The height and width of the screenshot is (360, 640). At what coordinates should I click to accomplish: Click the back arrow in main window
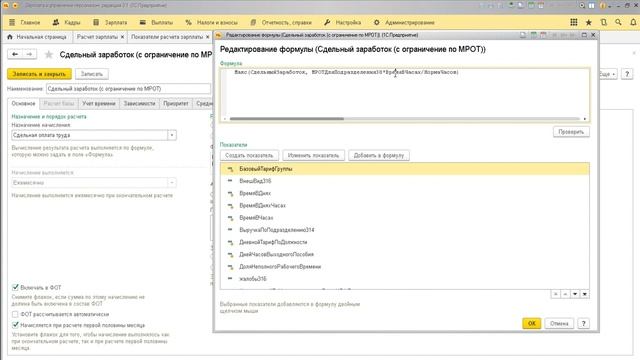click(x=15, y=54)
